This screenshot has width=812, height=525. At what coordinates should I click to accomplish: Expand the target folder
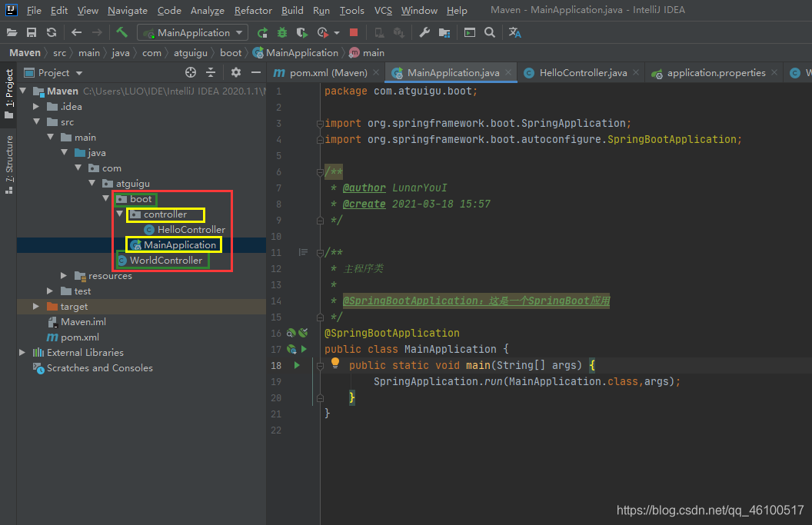[x=35, y=306]
